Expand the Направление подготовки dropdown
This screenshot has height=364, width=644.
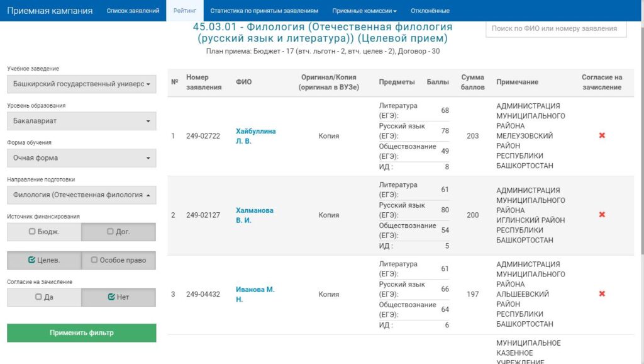point(82,195)
